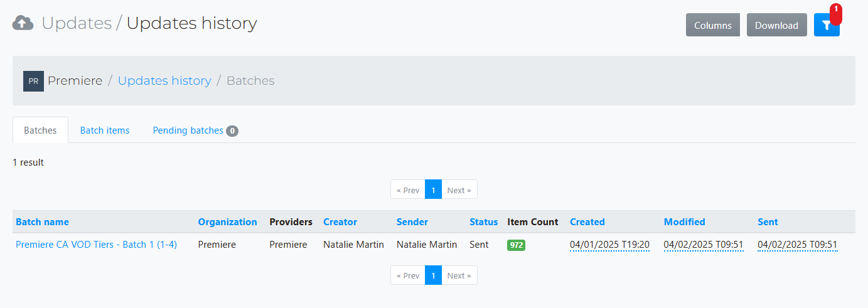Click the Updates history page title
This screenshot has height=308, width=868.
pyautogui.click(x=192, y=23)
